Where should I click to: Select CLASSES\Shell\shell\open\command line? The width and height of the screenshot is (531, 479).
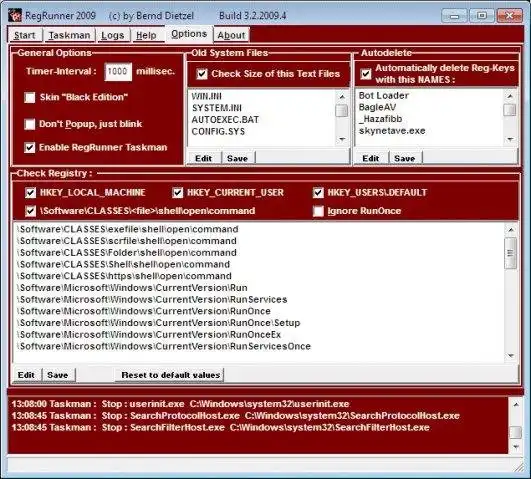[x=124, y=265]
